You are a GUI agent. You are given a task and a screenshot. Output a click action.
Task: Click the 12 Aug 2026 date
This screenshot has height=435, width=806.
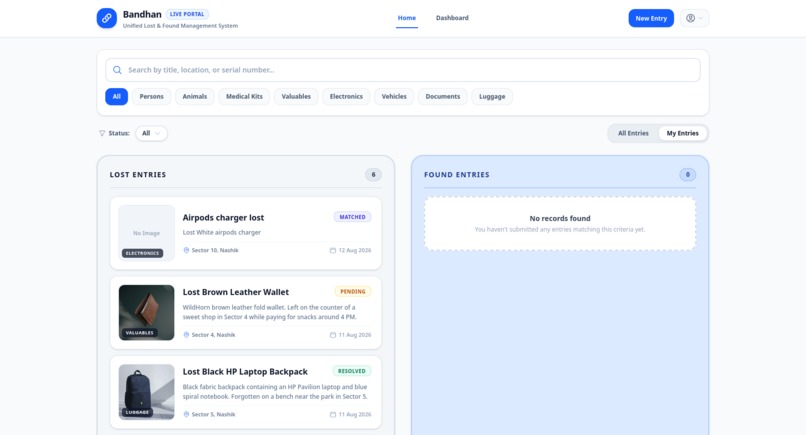coord(355,250)
